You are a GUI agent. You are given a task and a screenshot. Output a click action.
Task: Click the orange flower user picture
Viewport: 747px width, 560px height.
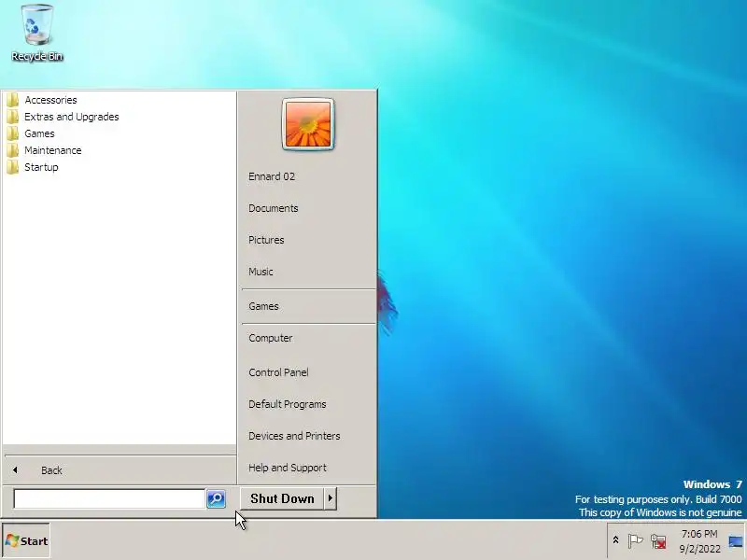tap(308, 124)
